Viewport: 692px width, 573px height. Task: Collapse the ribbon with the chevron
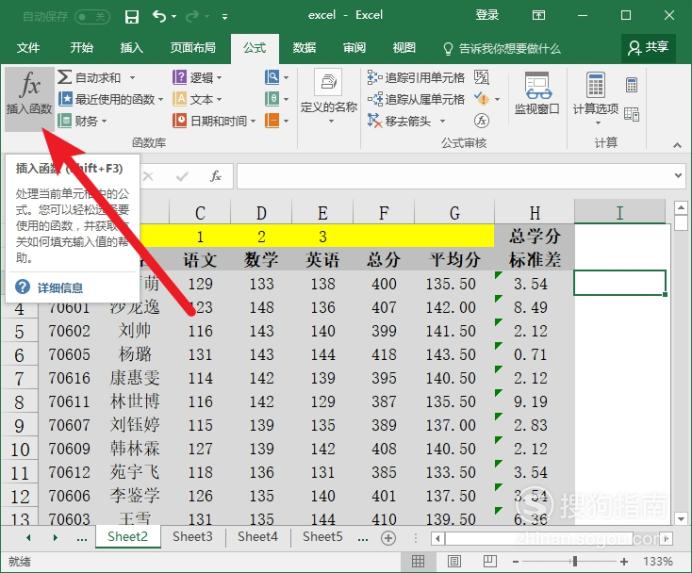point(677,145)
